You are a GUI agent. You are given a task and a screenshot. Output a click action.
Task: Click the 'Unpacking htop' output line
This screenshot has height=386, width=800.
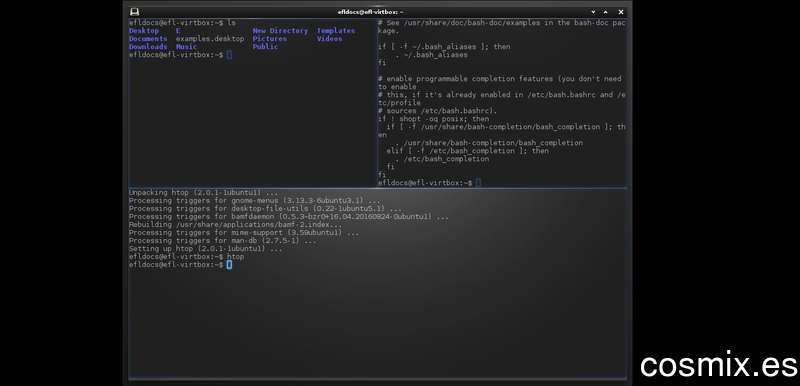point(203,193)
